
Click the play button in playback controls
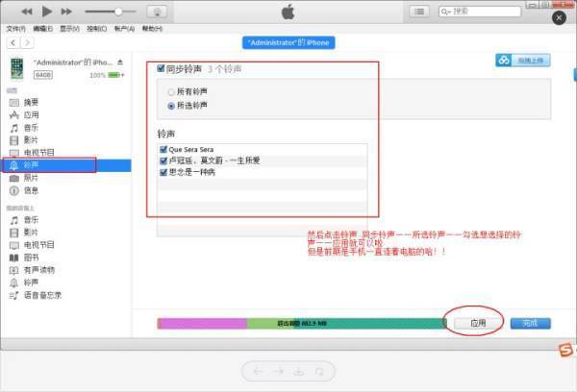(x=46, y=12)
